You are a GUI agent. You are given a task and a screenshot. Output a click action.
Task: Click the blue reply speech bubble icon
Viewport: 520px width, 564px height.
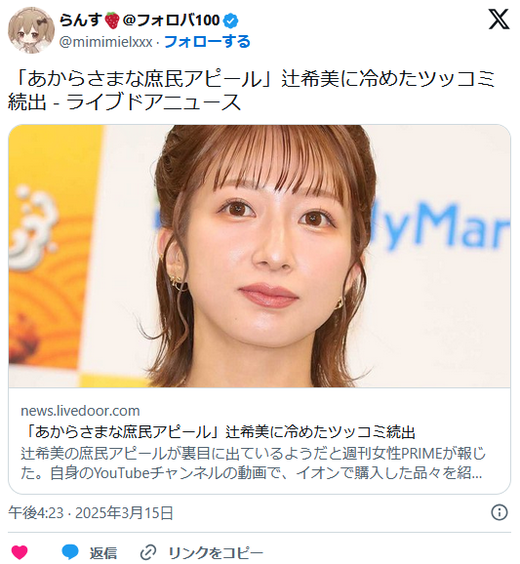point(70,552)
